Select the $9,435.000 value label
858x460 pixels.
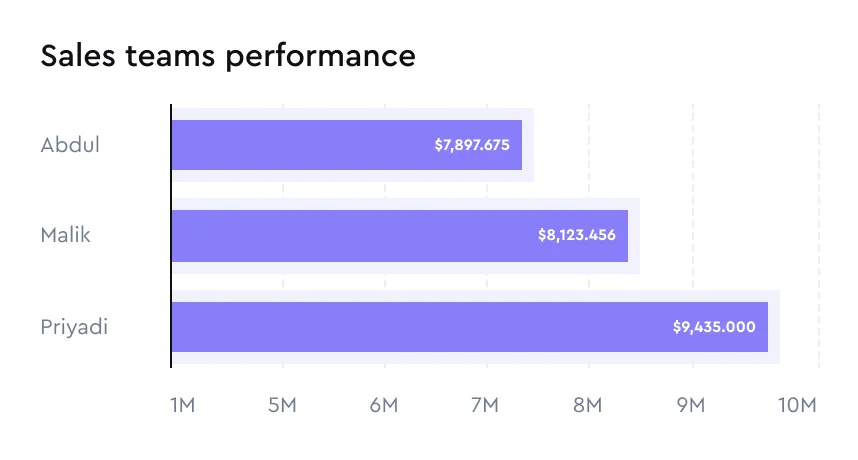click(x=714, y=327)
